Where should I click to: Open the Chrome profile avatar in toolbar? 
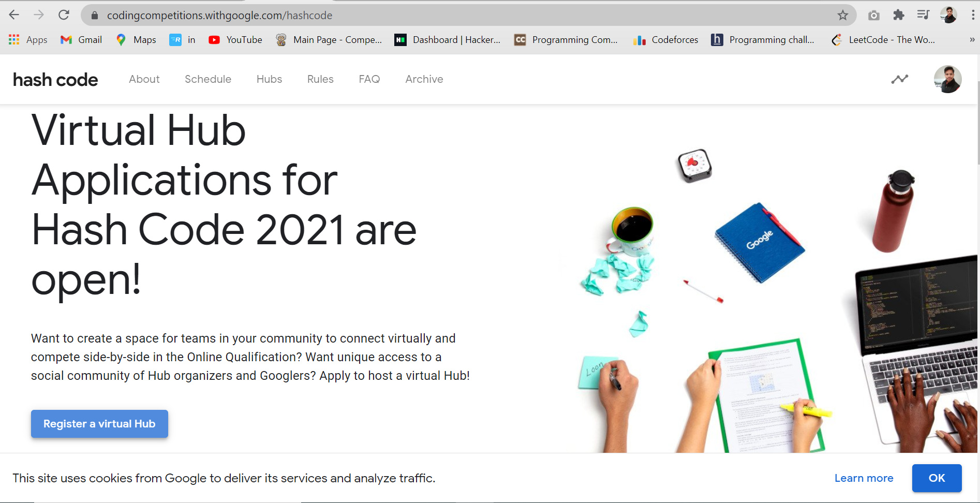(x=948, y=15)
